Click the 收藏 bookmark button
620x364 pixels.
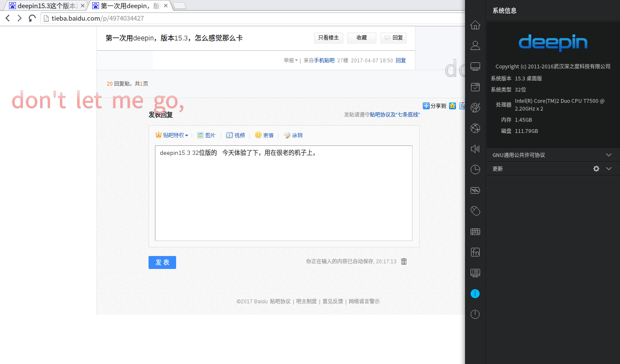point(362,38)
